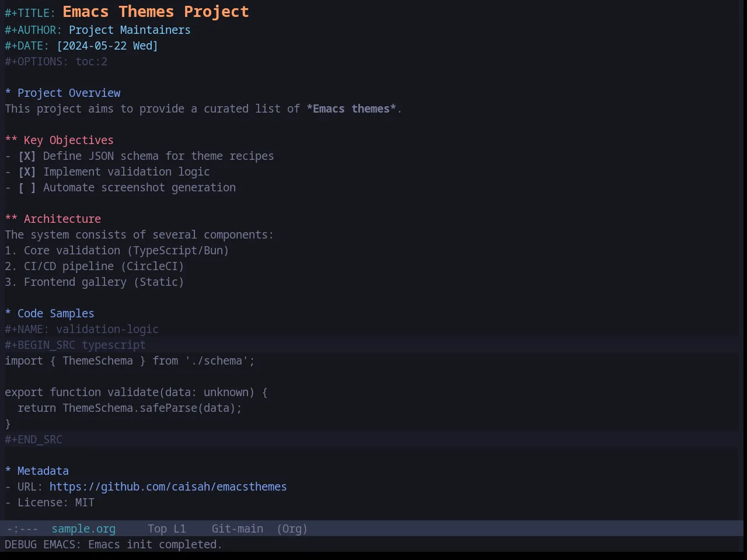Image resolution: width=747 pixels, height=560 pixels.
Task: Click the '#+AUTHOR:' keyword
Action: [x=33, y=30]
